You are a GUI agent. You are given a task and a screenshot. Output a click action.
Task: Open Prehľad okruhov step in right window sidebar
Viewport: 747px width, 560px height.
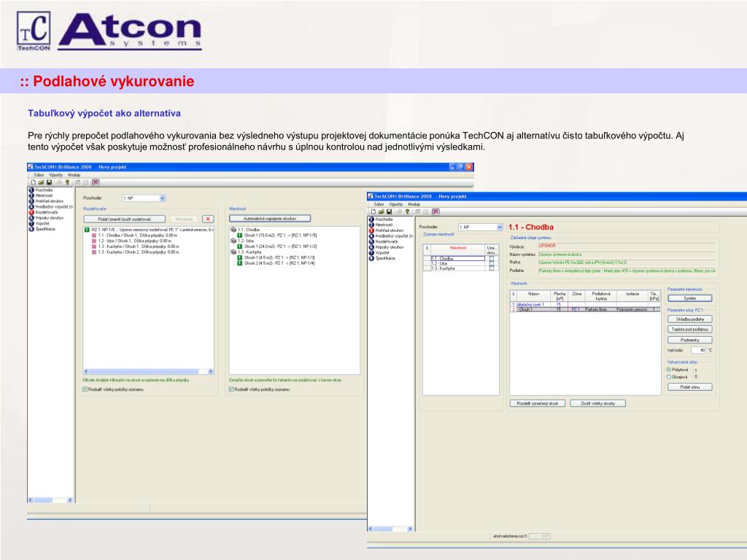click(391, 230)
